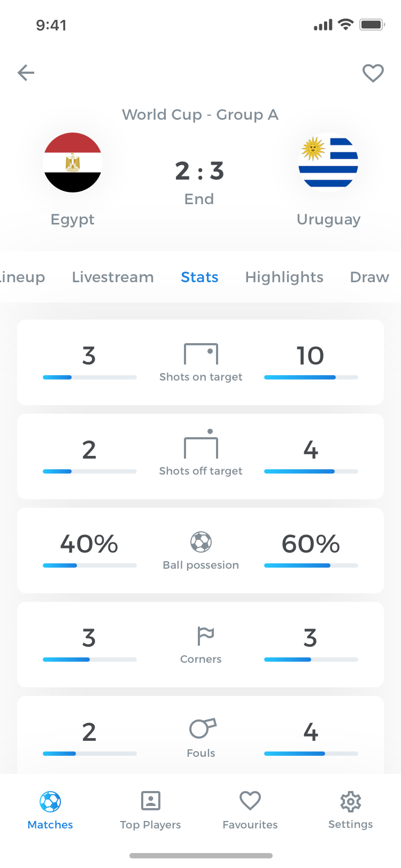Viewport: 401px width, 868px height.
Task: Click the Uruguay flag icon
Action: point(328,162)
